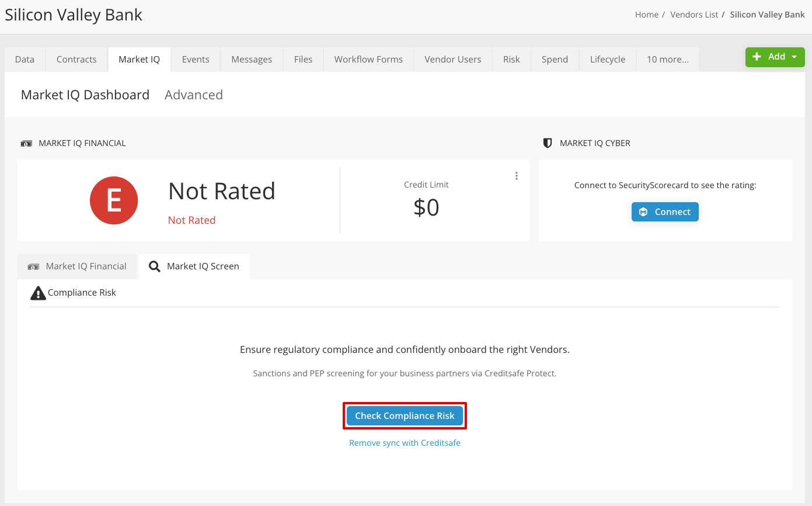
Task: Expand the Lifecycle section
Action: [x=607, y=59]
